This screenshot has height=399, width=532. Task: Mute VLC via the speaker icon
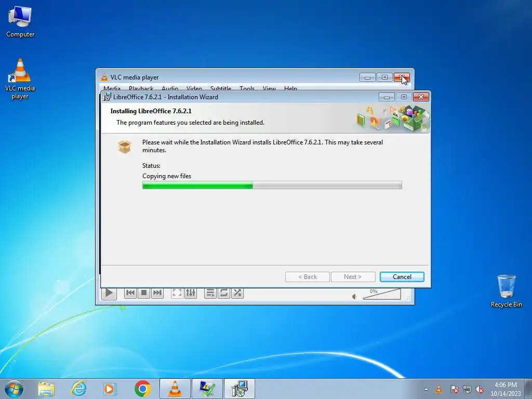coord(354,297)
